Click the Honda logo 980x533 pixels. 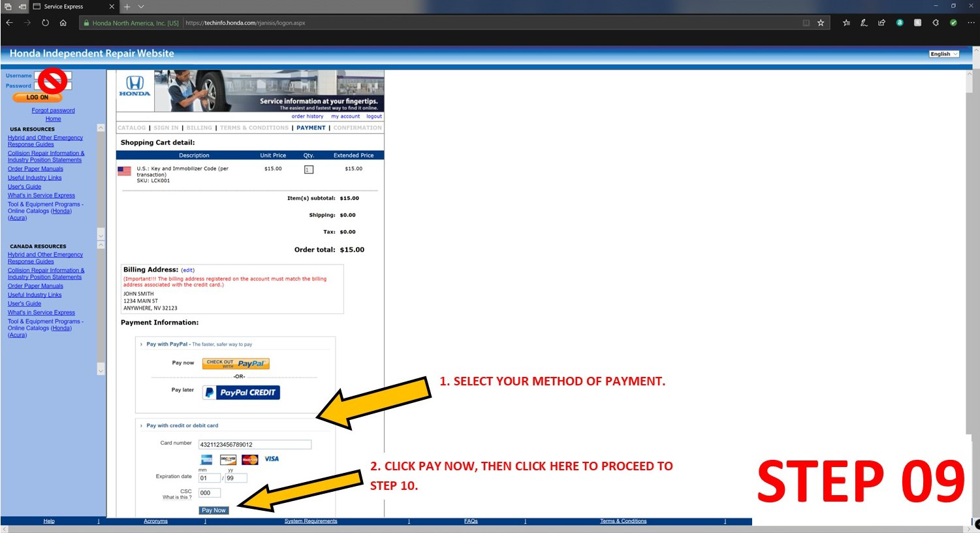point(134,86)
